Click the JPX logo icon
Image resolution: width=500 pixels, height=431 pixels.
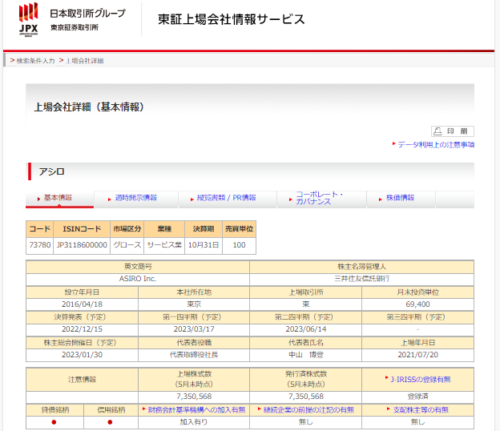[28, 19]
